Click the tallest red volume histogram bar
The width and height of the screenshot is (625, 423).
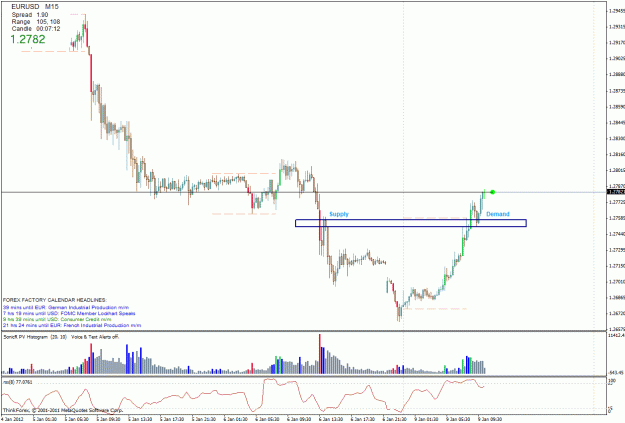pos(320,354)
